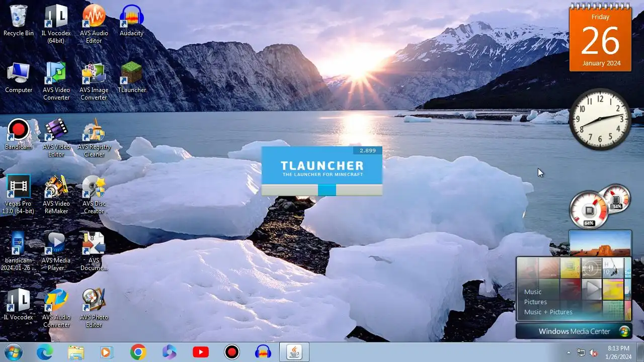
Task: Open Copilot icon in the taskbar
Action: tap(170, 352)
